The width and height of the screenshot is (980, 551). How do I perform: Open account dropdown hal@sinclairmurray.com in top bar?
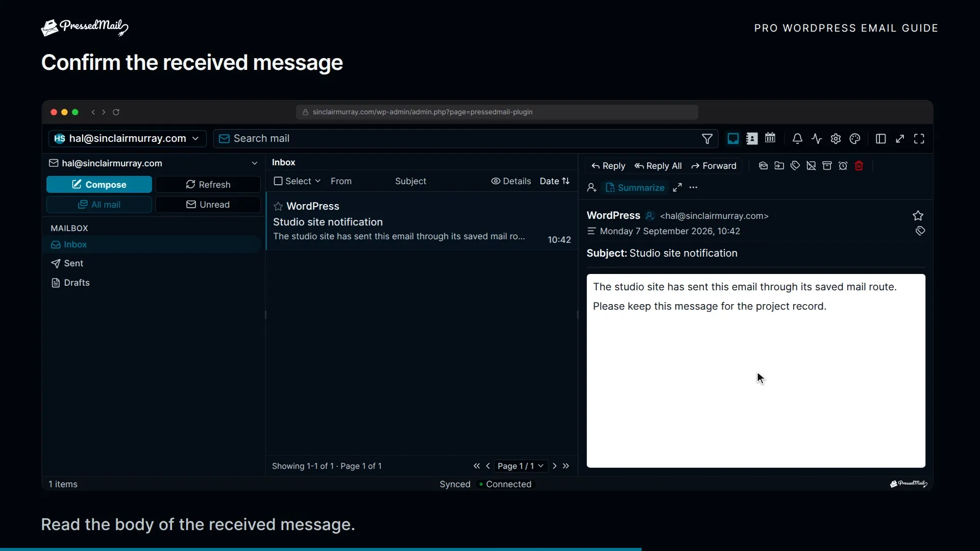click(127, 139)
